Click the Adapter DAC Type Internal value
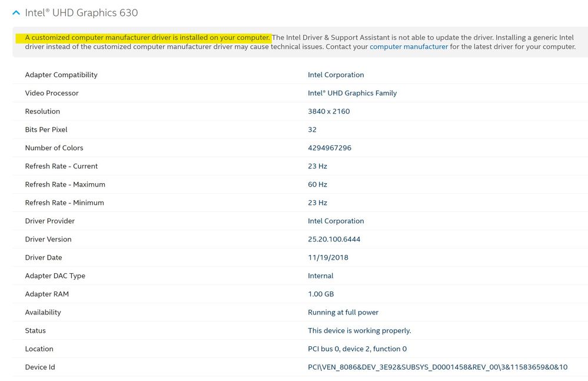 (321, 276)
